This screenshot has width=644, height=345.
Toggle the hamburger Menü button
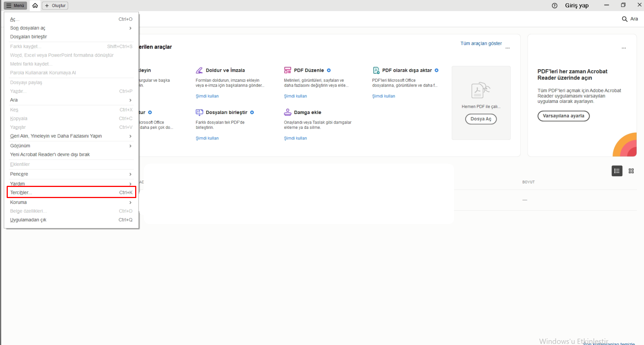coord(16,6)
